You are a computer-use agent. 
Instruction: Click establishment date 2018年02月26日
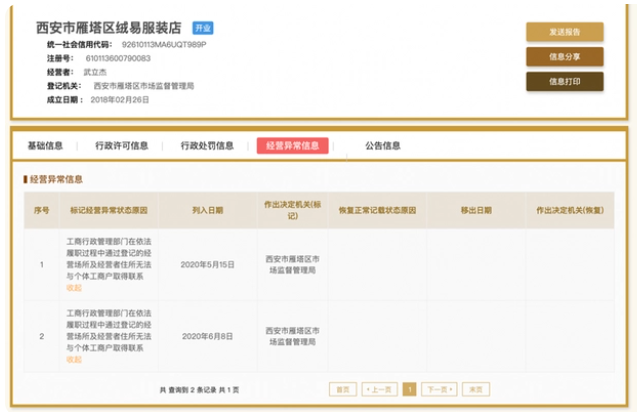click(120, 100)
